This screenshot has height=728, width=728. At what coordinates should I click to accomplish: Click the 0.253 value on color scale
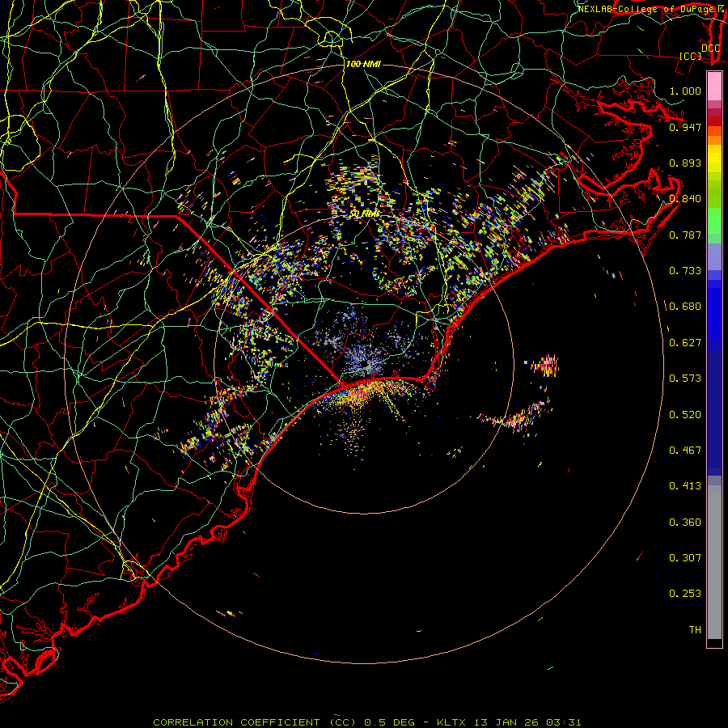pyautogui.click(x=685, y=594)
